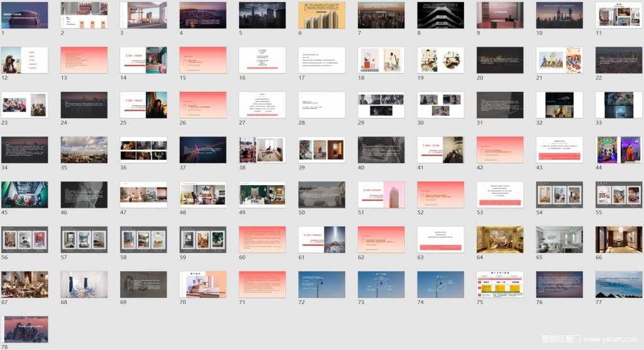
Task: Open slide 67 thumbnail
Action: pos(25,284)
